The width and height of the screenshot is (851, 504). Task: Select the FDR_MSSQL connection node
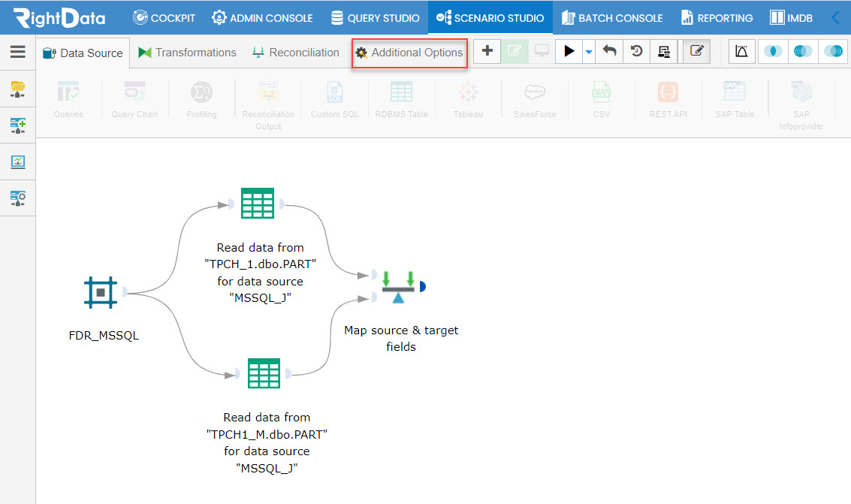tap(101, 292)
